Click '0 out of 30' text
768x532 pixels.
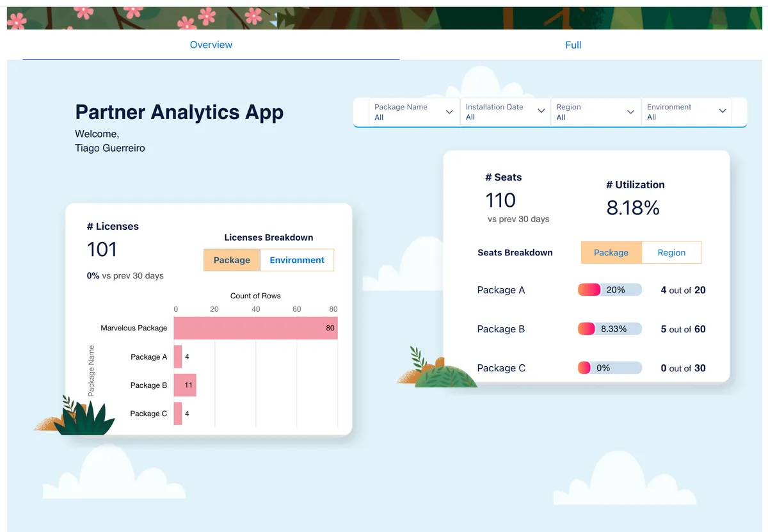683,368
